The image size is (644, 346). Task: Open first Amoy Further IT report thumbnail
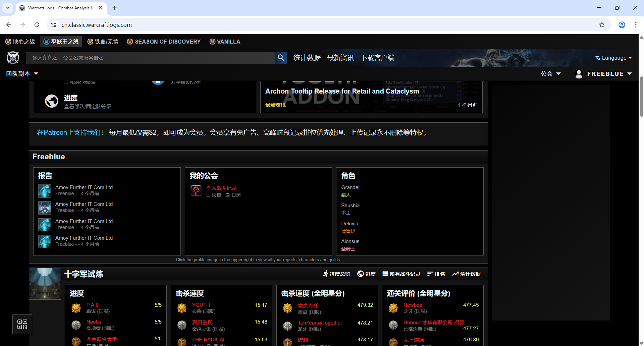(x=45, y=191)
